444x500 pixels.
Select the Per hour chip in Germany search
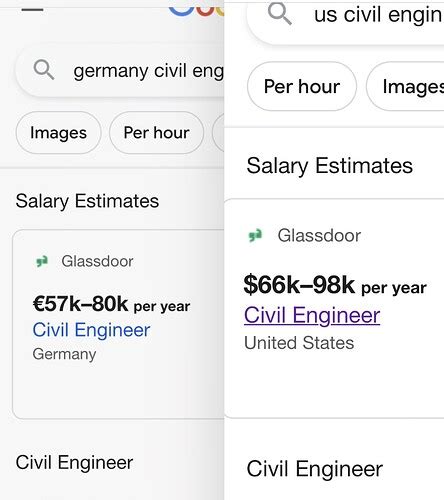(x=156, y=133)
